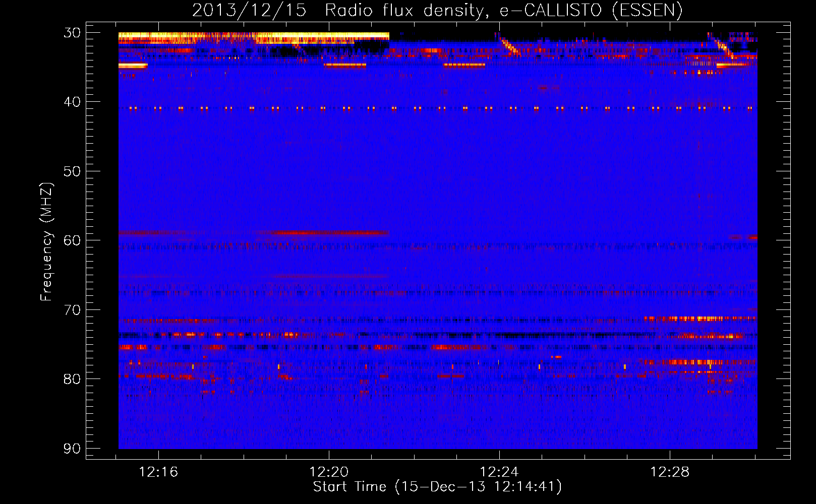The width and height of the screenshot is (816, 504).
Task: Click the 12:28 time tick label
Action: [670, 472]
